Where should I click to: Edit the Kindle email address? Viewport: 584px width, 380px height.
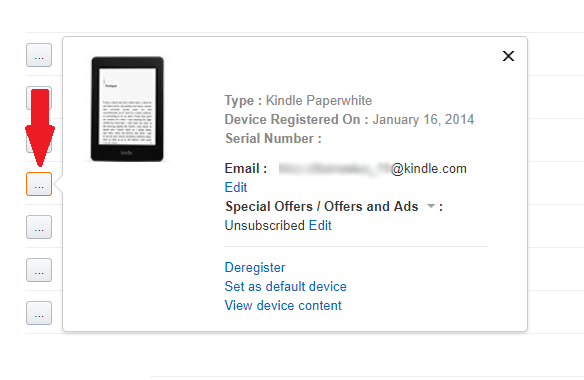(x=236, y=187)
